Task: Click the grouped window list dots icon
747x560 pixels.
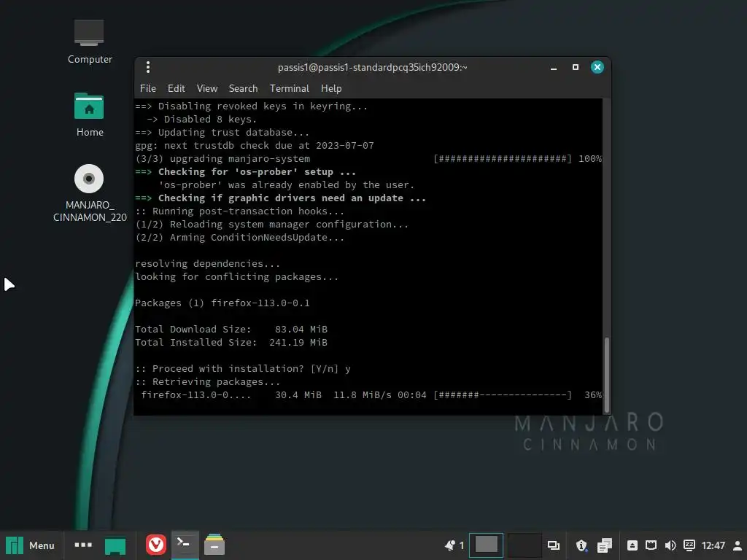Action: [x=83, y=545]
